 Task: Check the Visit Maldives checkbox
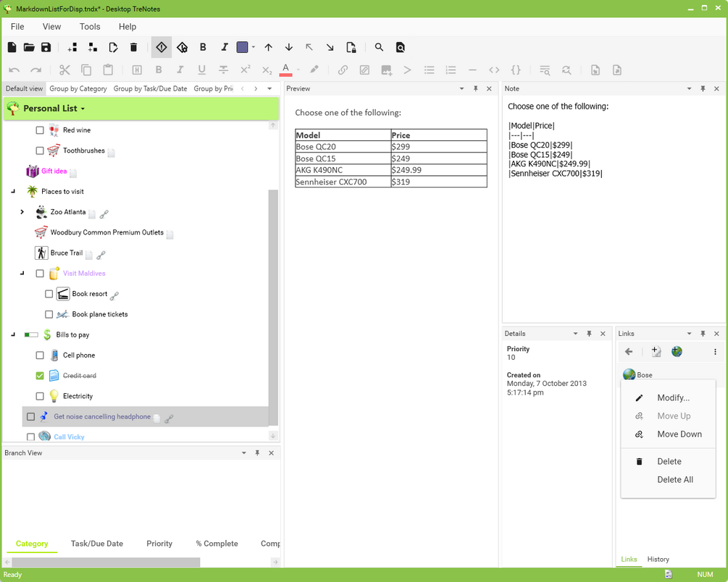click(x=40, y=274)
